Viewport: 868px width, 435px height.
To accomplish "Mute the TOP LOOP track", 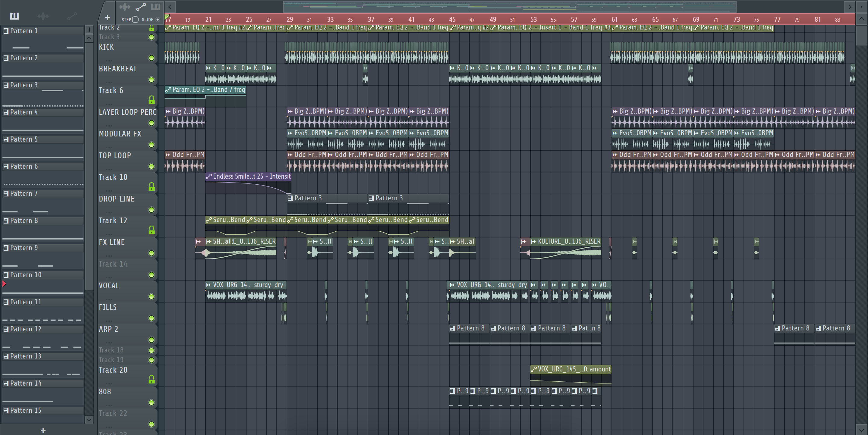I will click(x=152, y=167).
